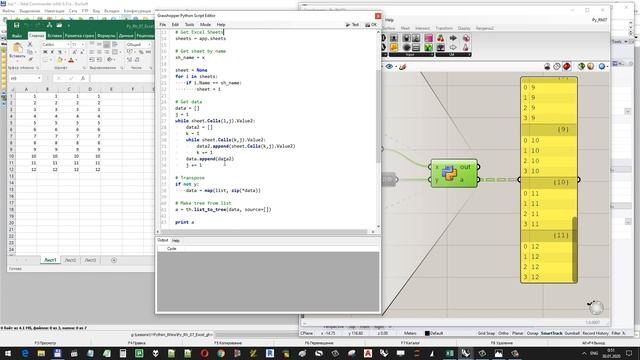The width and height of the screenshot is (640, 360).
Task: Open Grasshopper Transform component tab
Action: (x=444, y=28)
